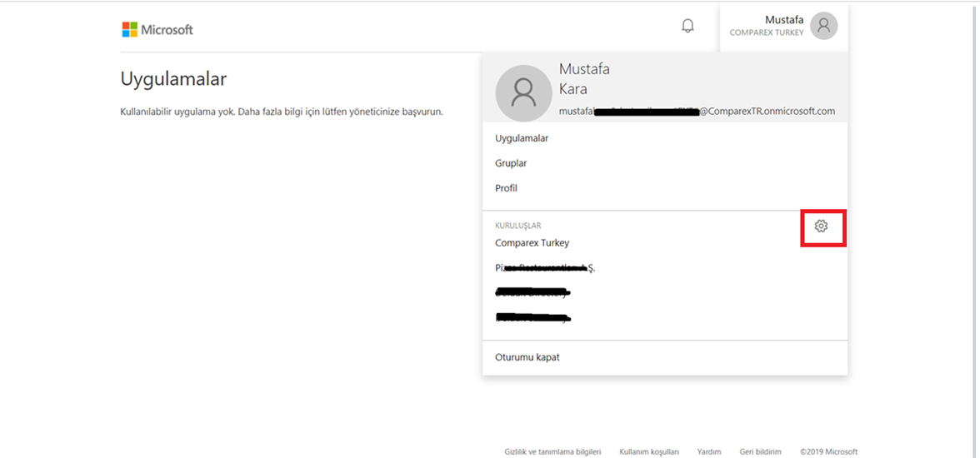This screenshot has height=458, width=980.
Task: Open the Kullanım koşulları footer link
Action: pyautogui.click(x=648, y=451)
